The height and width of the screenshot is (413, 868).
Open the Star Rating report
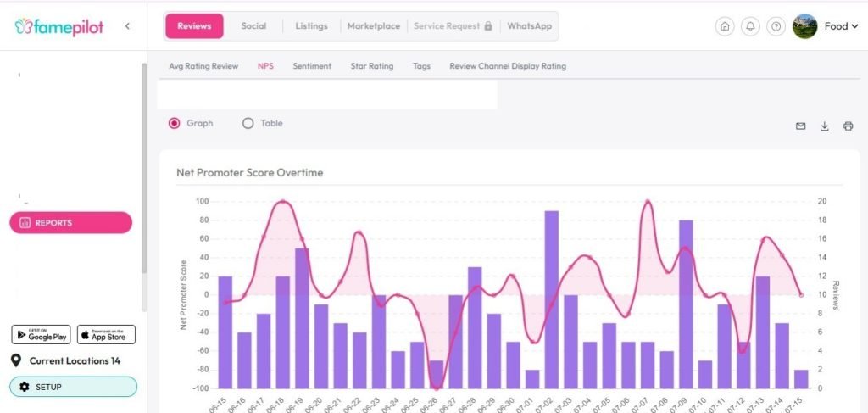[x=372, y=66]
